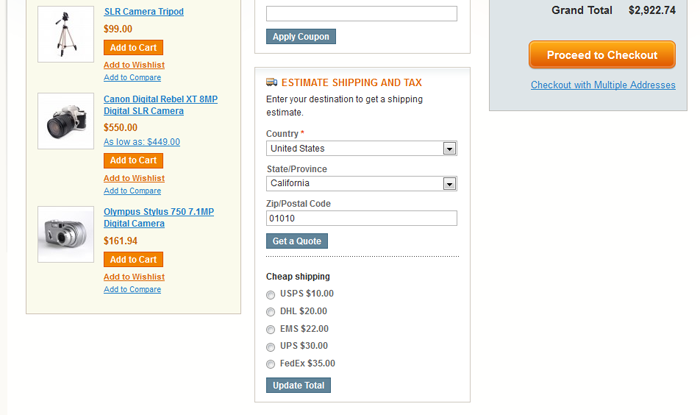
Task: Open Olympus Stylus 750 7.1MP link
Action: pos(158,218)
